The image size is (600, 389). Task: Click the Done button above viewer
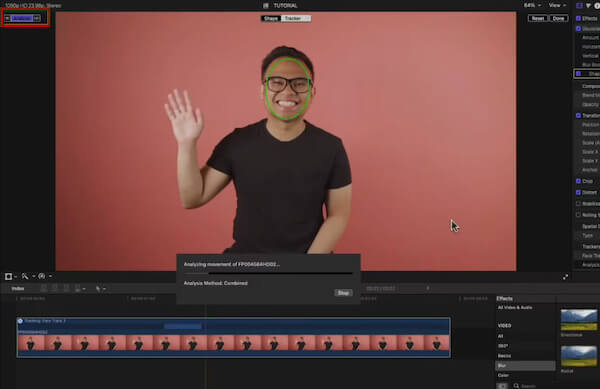pos(558,18)
